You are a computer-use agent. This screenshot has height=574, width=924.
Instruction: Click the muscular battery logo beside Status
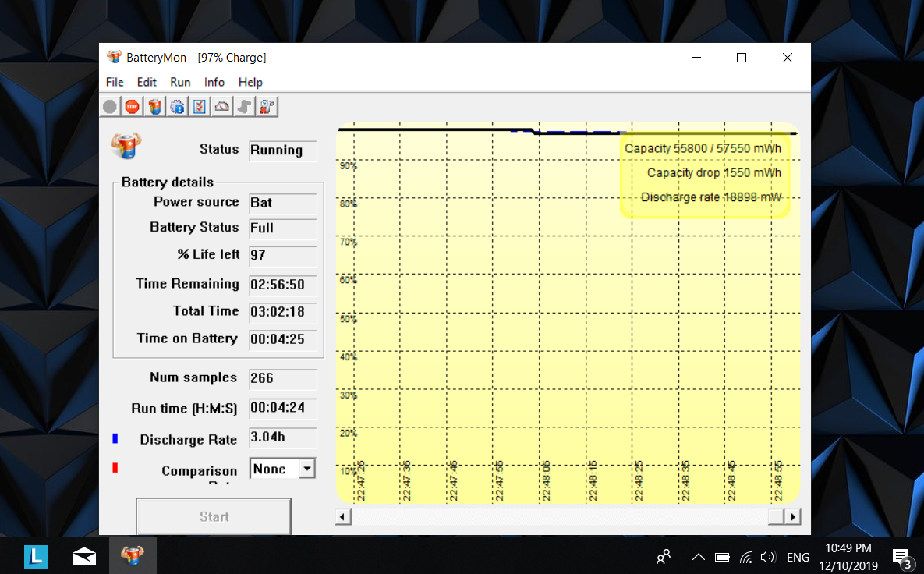coord(126,146)
